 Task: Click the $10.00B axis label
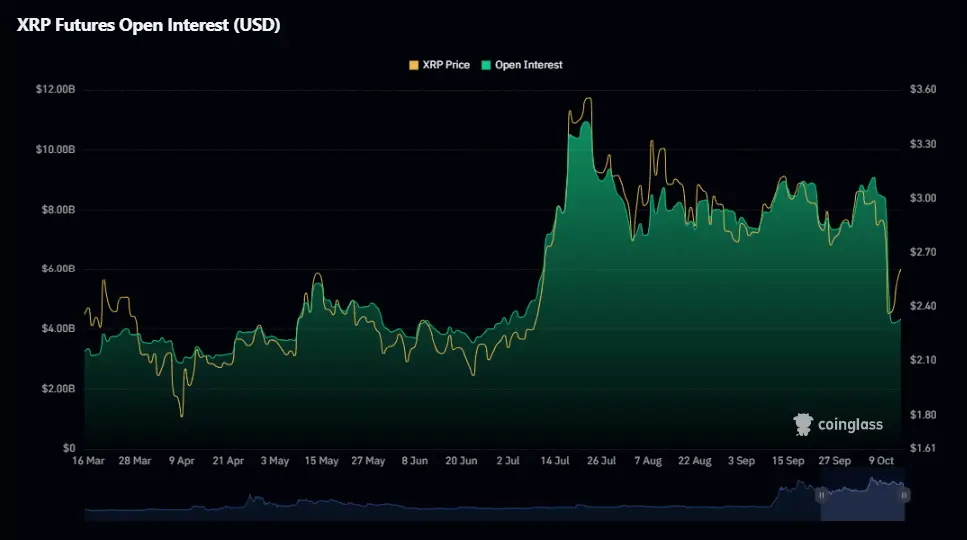(56, 149)
